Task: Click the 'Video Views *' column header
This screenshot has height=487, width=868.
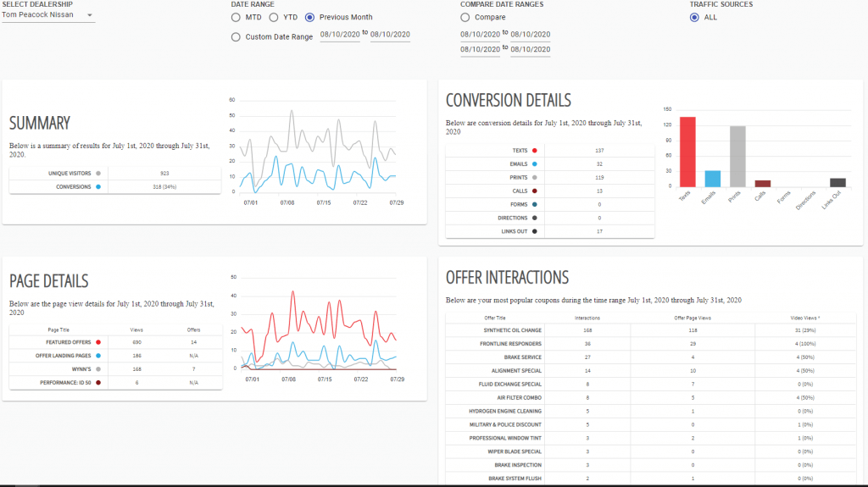Action: point(805,318)
